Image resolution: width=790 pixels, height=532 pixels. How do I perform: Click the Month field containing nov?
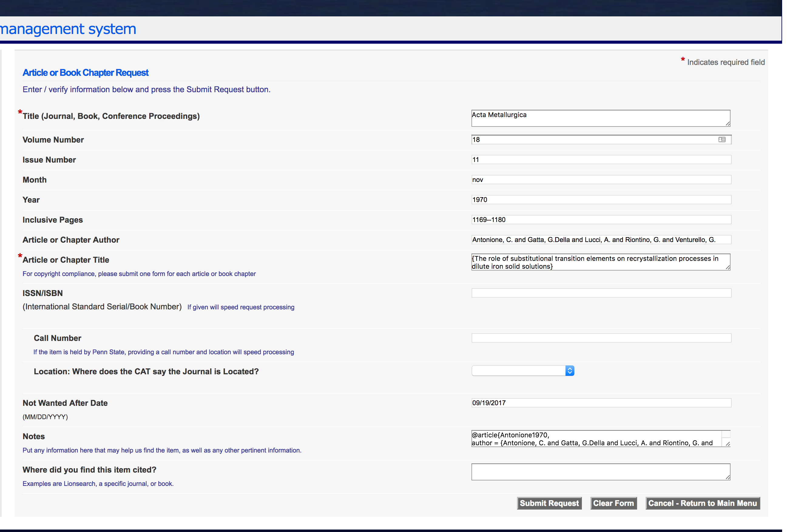[x=601, y=180]
